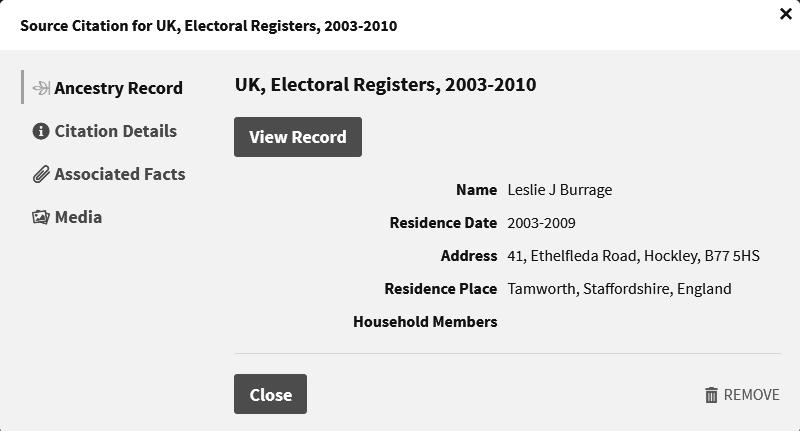Click the Tamworth, Staffordshire residence place

(619, 289)
